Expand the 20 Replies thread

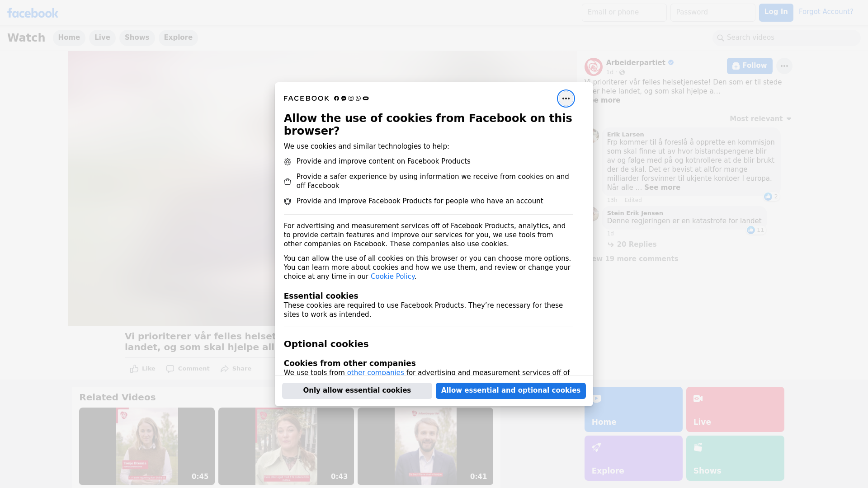(632, 244)
